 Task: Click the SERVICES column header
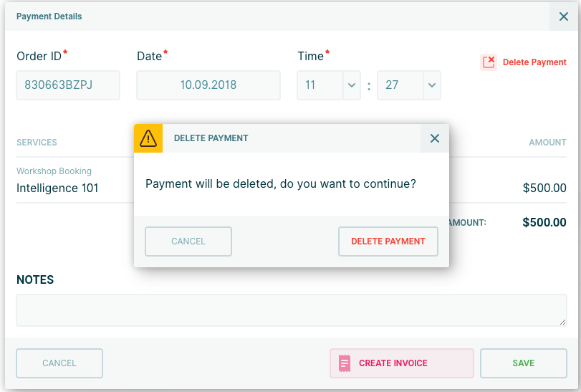[x=37, y=143]
